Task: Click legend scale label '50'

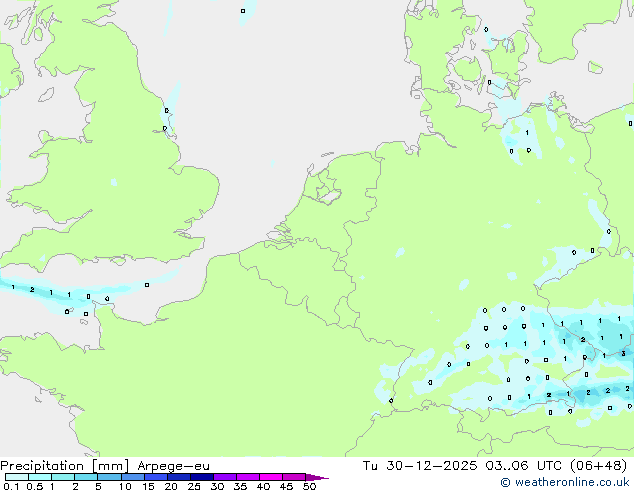Action: 309,486
